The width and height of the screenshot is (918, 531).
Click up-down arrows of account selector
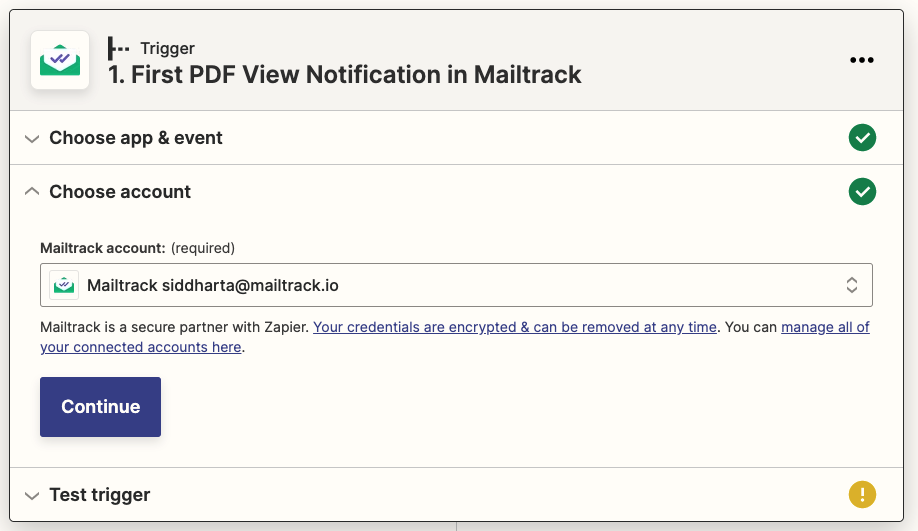pyautogui.click(x=852, y=285)
